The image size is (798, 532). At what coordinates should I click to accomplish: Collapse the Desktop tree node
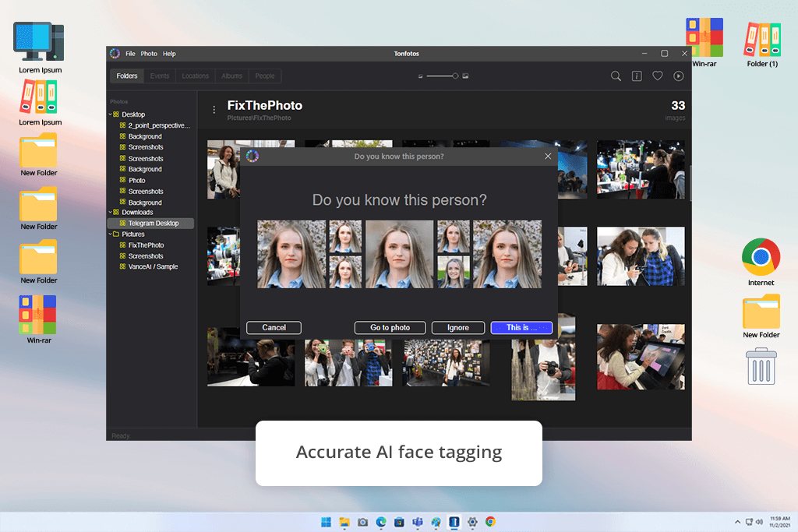click(x=111, y=115)
